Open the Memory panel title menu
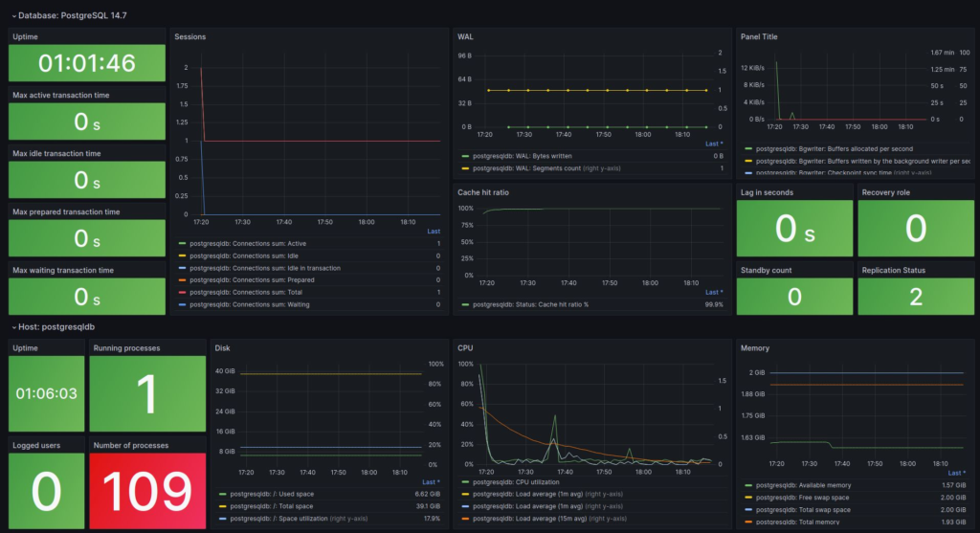 coord(755,348)
